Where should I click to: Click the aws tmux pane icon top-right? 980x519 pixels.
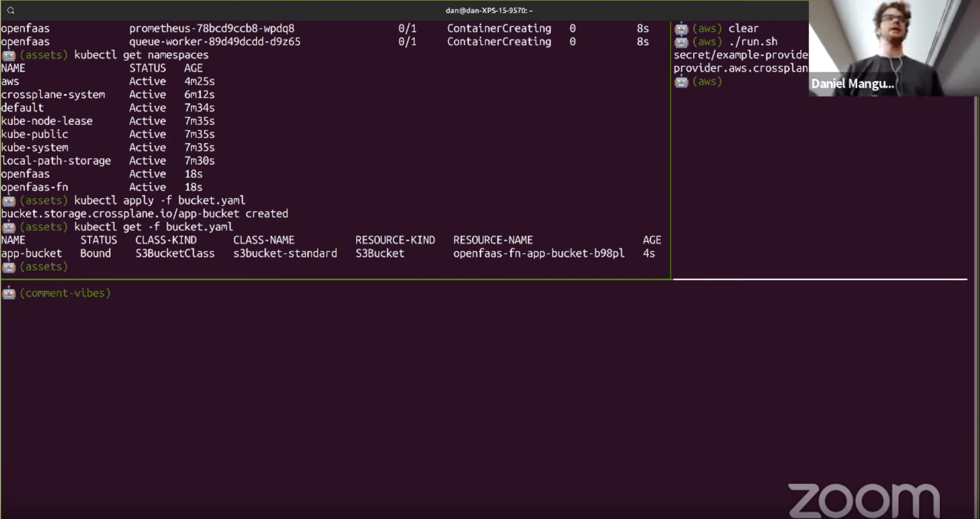click(681, 28)
